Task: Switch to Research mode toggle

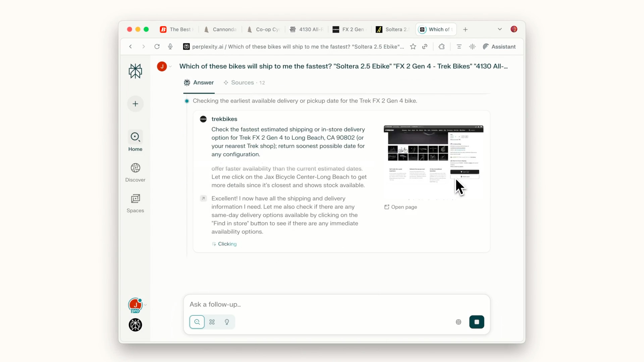Action: point(212,322)
